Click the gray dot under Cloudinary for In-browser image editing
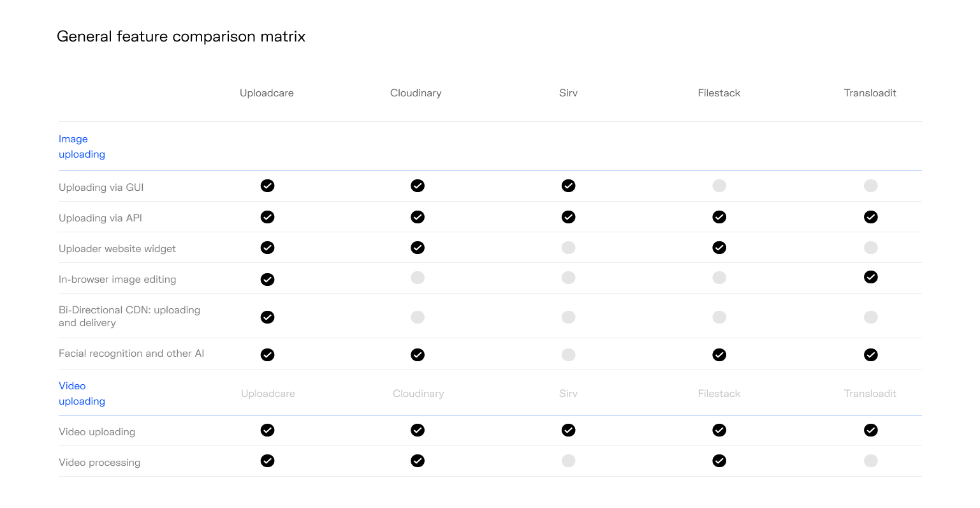 coord(418,277)
